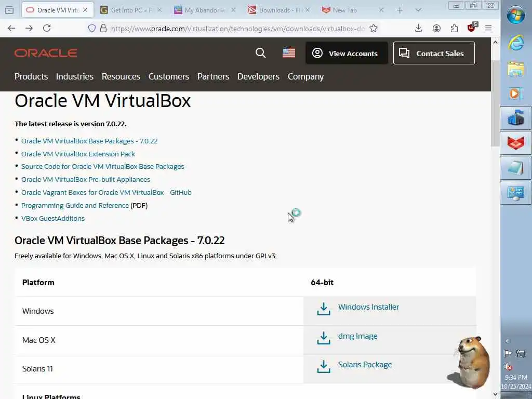The image size is (532, 399).
Task: Close the New Tab tab
Action: point(381,10)
